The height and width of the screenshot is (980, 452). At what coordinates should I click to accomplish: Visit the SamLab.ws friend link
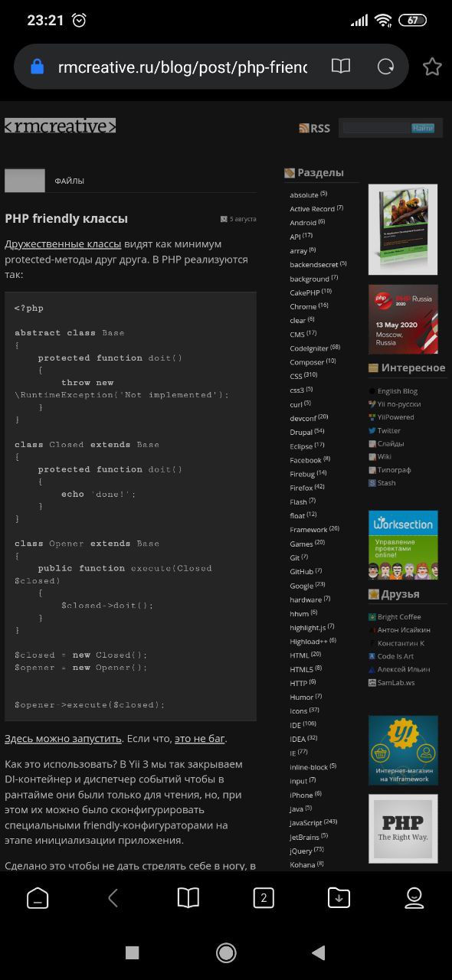click(396, 682)
